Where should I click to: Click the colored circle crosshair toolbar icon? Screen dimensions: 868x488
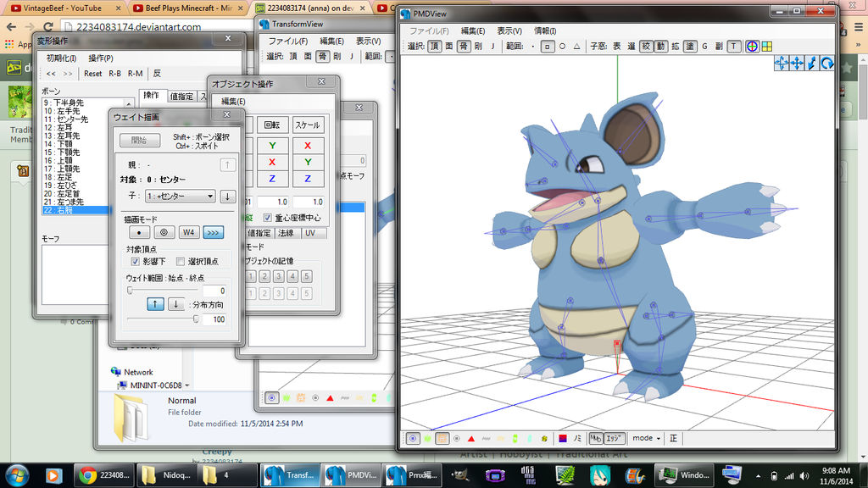coord(751,46)
